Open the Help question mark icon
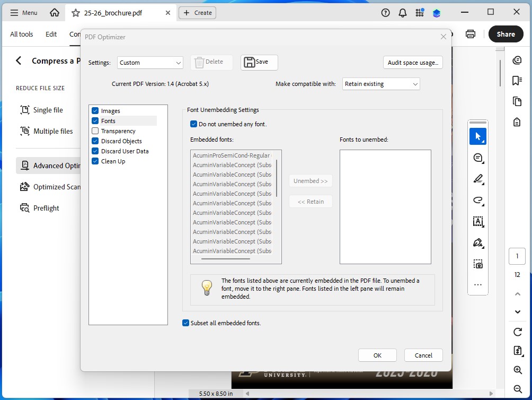The image size is (532, 400). pos(385,13)
